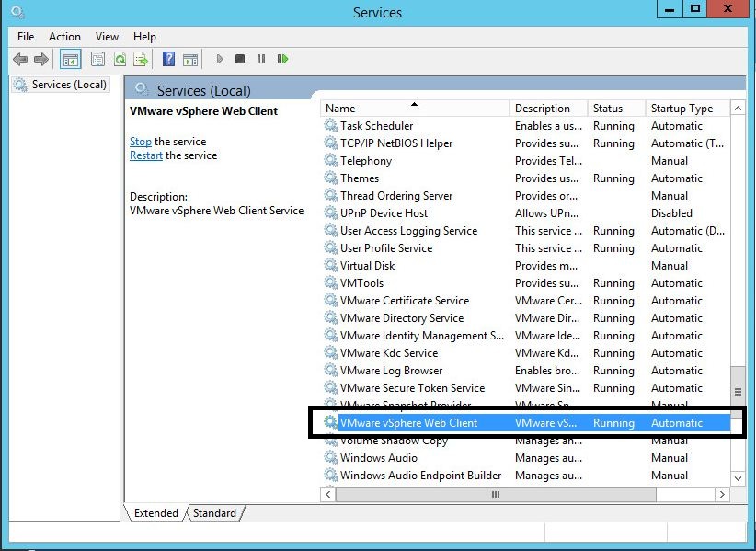Click the vertical scrollbar down arrow
Image resolution: width=756 pixels, height=551 pixels.
[738, 478]
